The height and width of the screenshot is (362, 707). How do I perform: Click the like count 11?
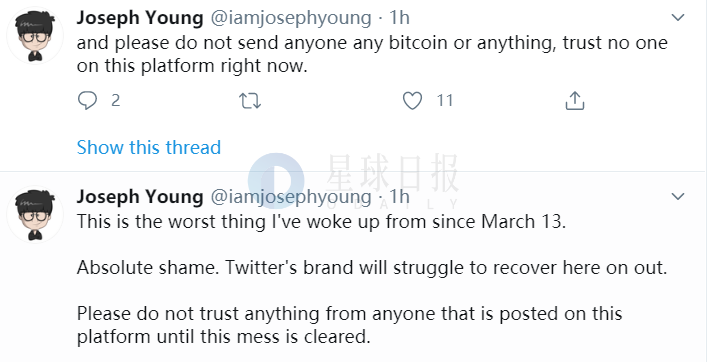(x=445, y=101)
